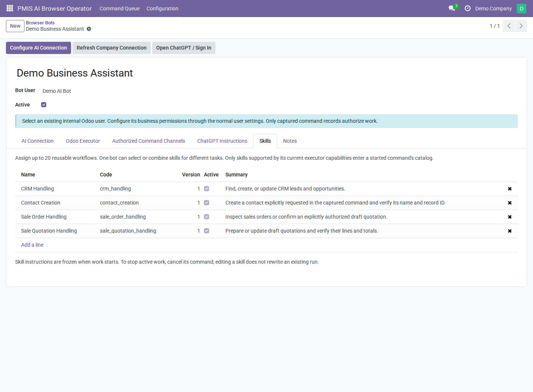
Task: Select the Skills tab
Action: 265,141
